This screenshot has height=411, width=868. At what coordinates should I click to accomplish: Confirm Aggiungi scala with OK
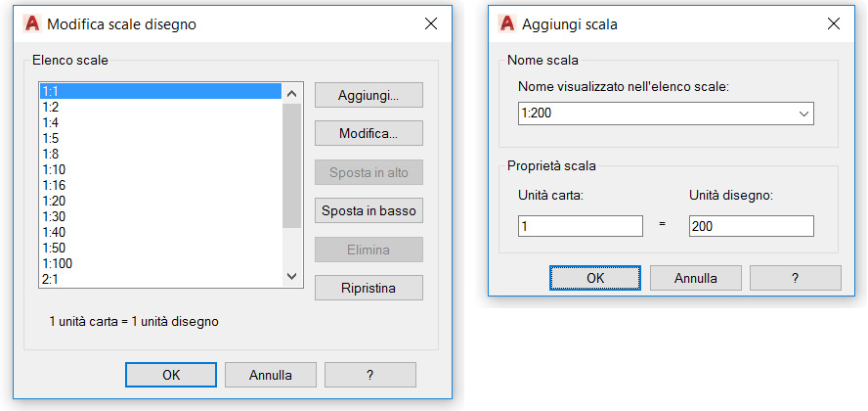point(595,278)
